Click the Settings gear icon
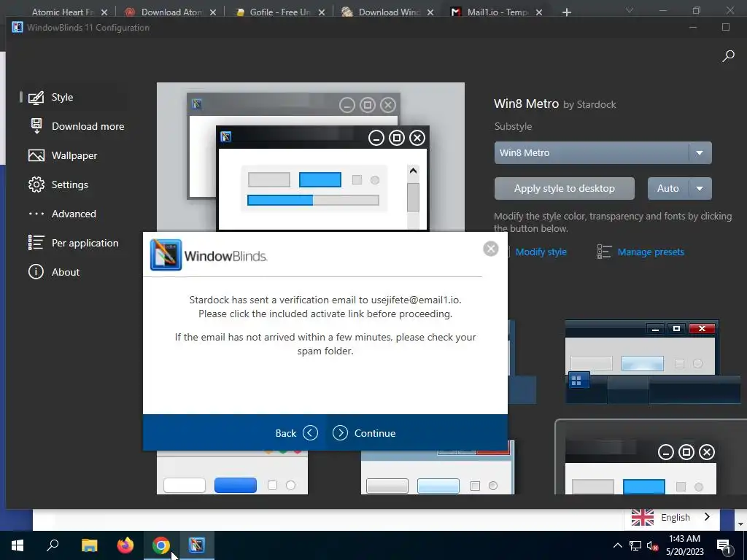Image resolution: width=747 pixels, height=560 pixels. point(36,184)
